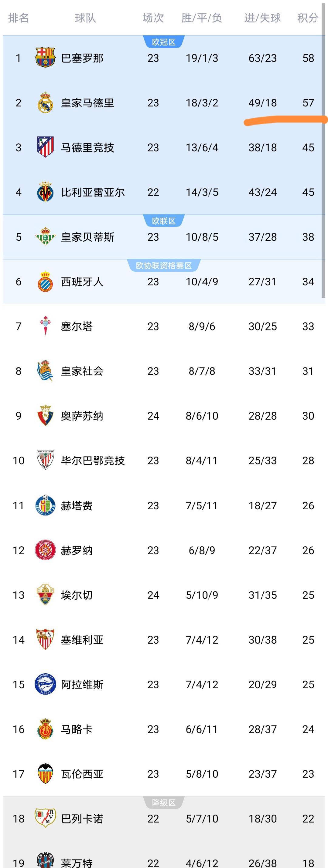Screen dimensions: 328x868
Task: Tap the Osasuna club crest
Action: click(45, 415)
